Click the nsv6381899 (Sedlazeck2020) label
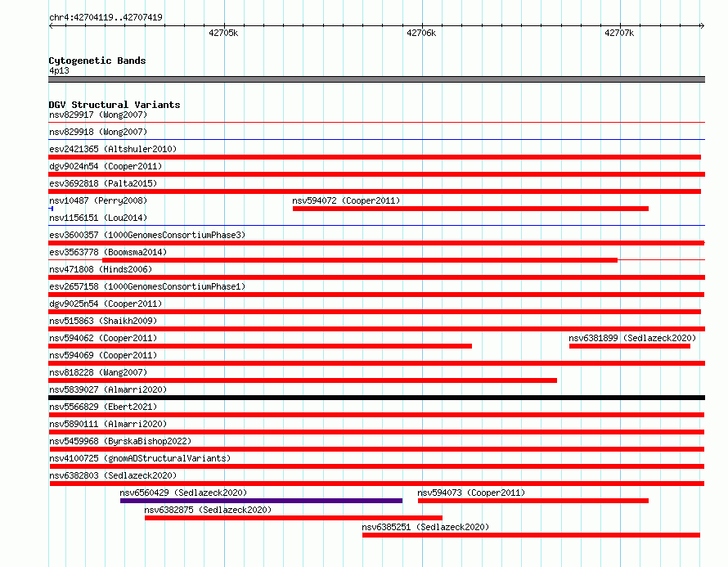The width and height of the screenshot is (728, 567). [632, 338]
